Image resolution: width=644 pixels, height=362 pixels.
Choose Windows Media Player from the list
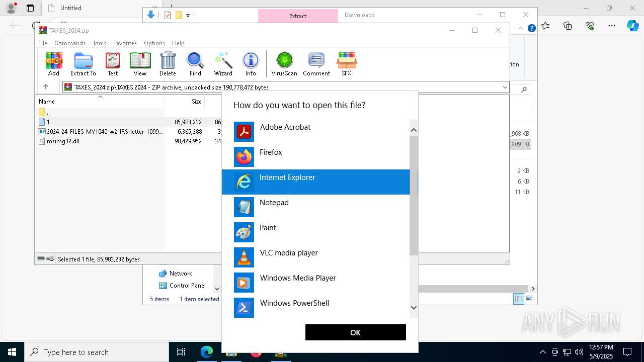pyautogui.click(x=316, y=283)
